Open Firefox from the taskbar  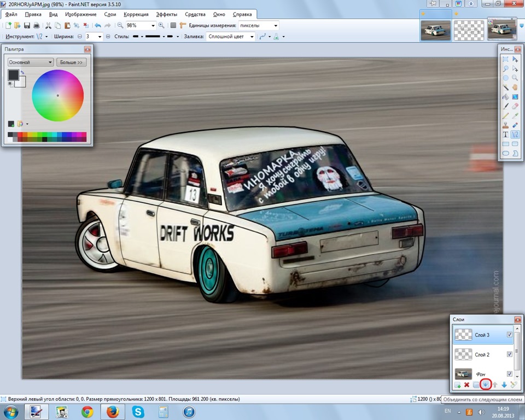113,411
